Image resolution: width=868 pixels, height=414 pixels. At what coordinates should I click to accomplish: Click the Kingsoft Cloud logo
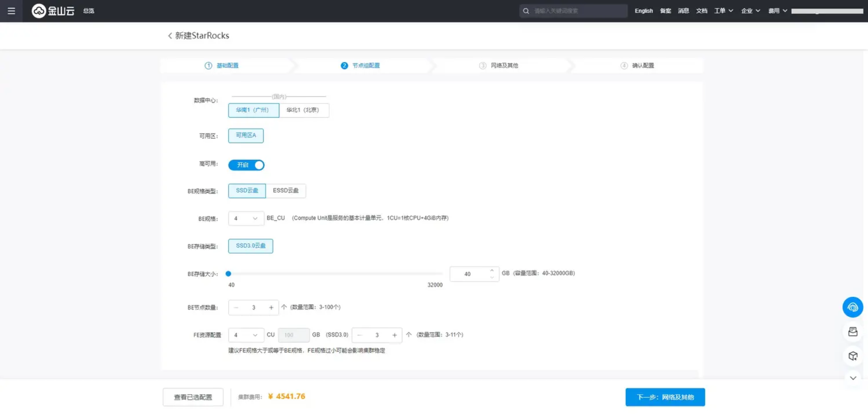(53, 11)
